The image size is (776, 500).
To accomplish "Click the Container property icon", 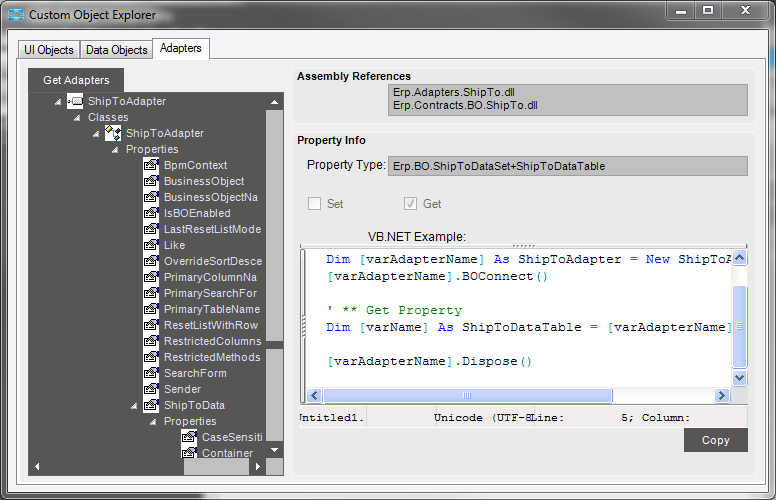I will [189, 453].
